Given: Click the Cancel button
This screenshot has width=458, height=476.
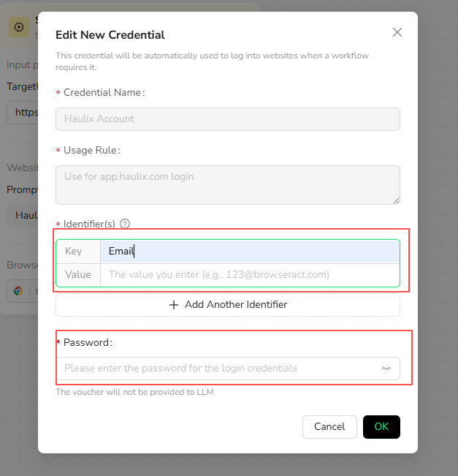Looking at the screenshot, I should tap(329, 427).
